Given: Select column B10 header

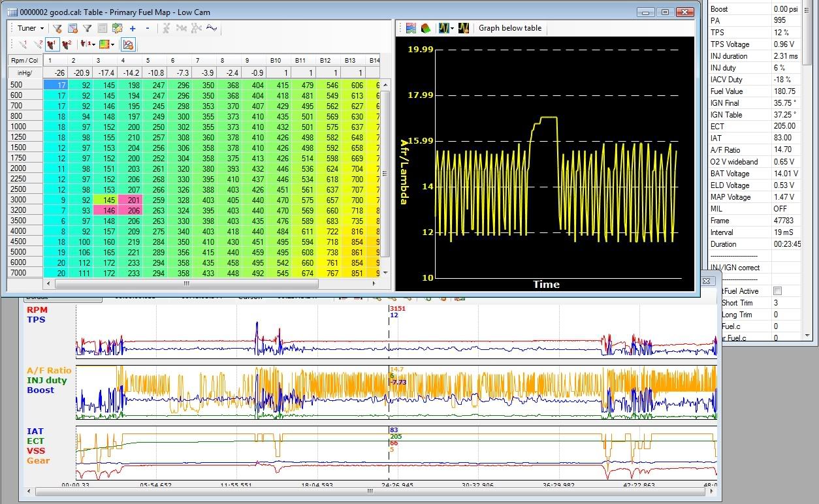Looking at the screenshot, I should [279, 60].
